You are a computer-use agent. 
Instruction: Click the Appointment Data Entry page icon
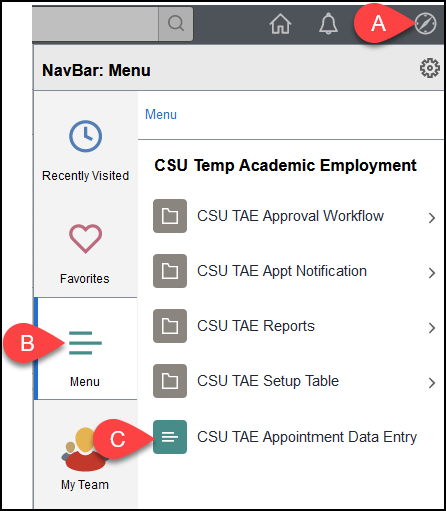tap(170, 437)
